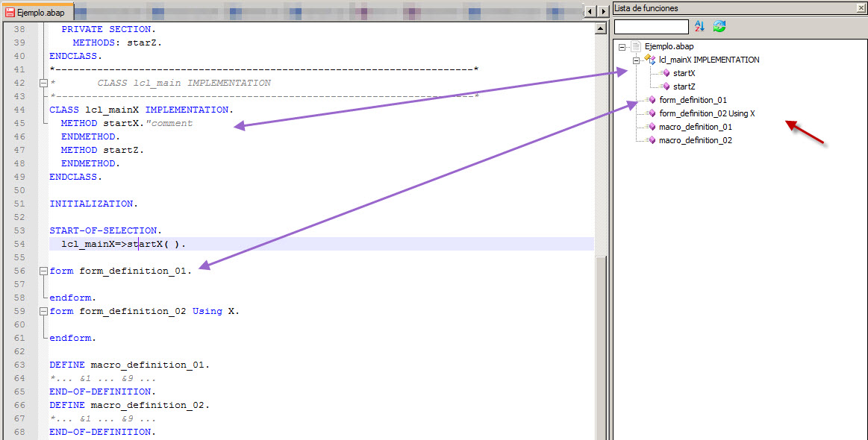Close the Lista de funciones panel
This screenshot has height=440, width=868.
(x=861, y=7)
